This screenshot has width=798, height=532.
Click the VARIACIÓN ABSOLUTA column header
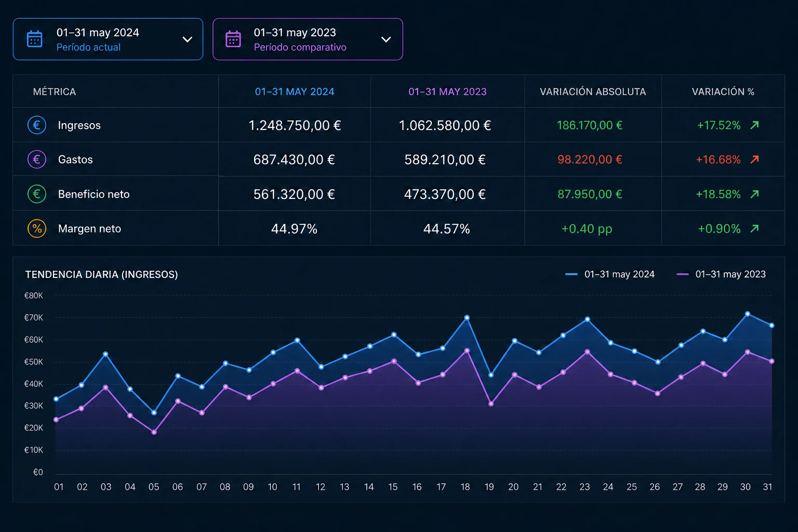click(593, 91)
